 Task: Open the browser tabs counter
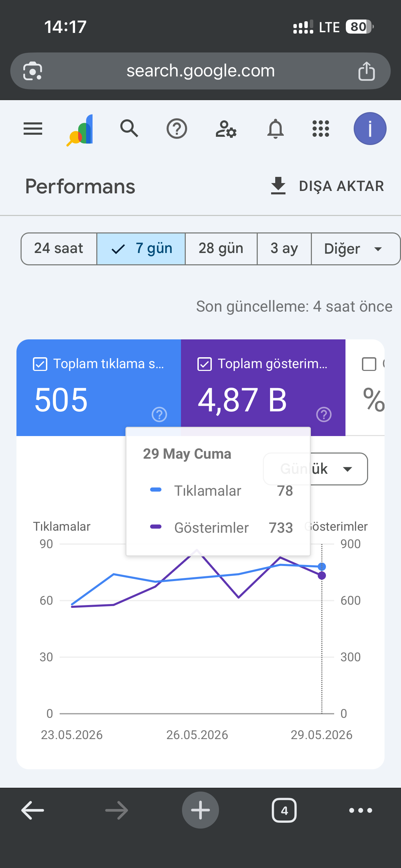click(x=284, y=810)
